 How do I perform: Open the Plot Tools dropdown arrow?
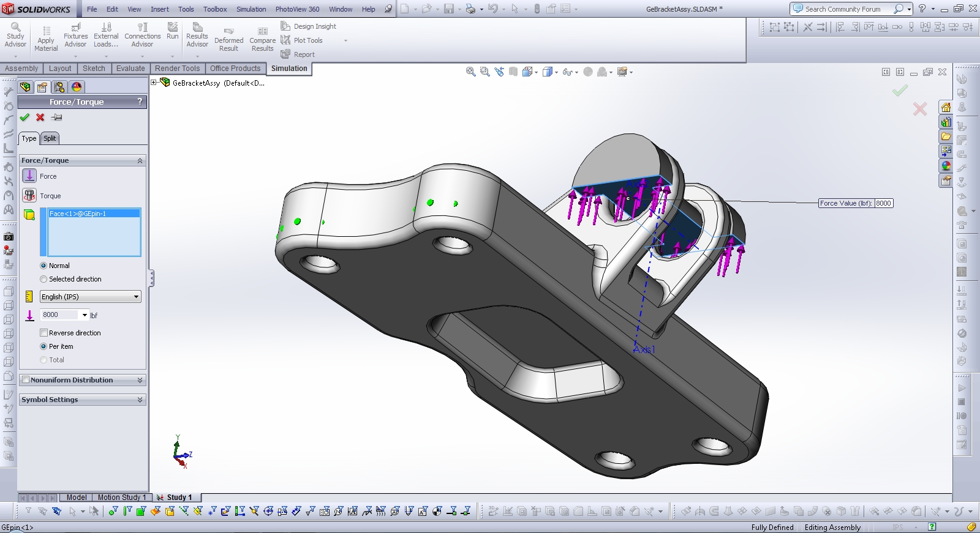(x=345, y=40)
